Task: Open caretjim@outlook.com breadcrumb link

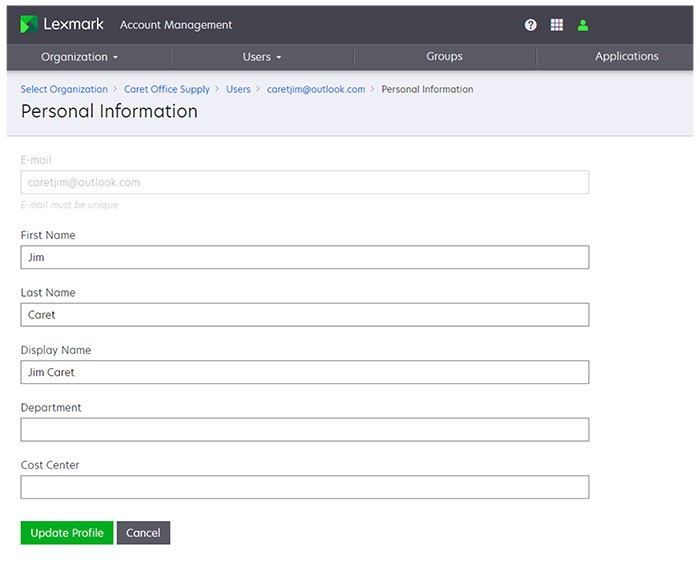Action: tap(316, 89)
